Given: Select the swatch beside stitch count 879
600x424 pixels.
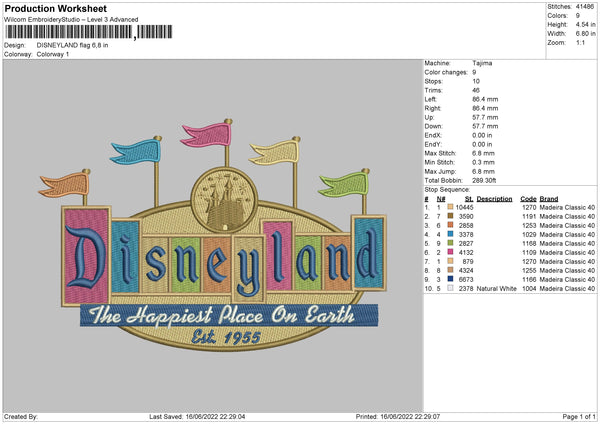Looking at the screenshot, I should (x=450, y=261).
